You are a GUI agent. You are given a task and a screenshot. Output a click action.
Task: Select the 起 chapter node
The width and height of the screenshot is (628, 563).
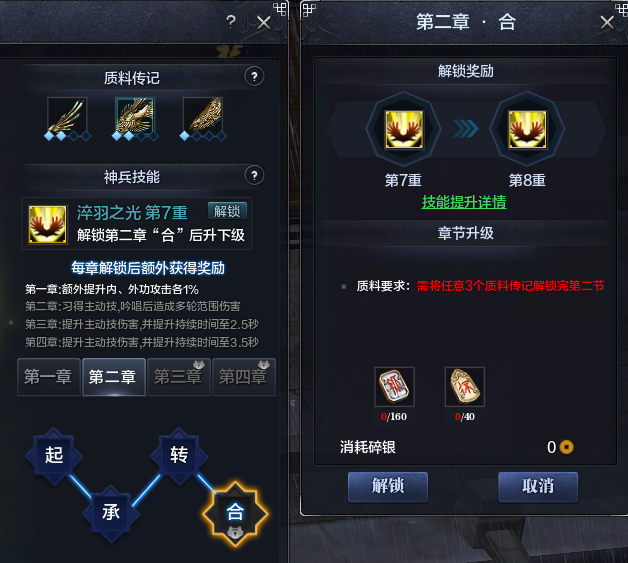coord(54,456)
